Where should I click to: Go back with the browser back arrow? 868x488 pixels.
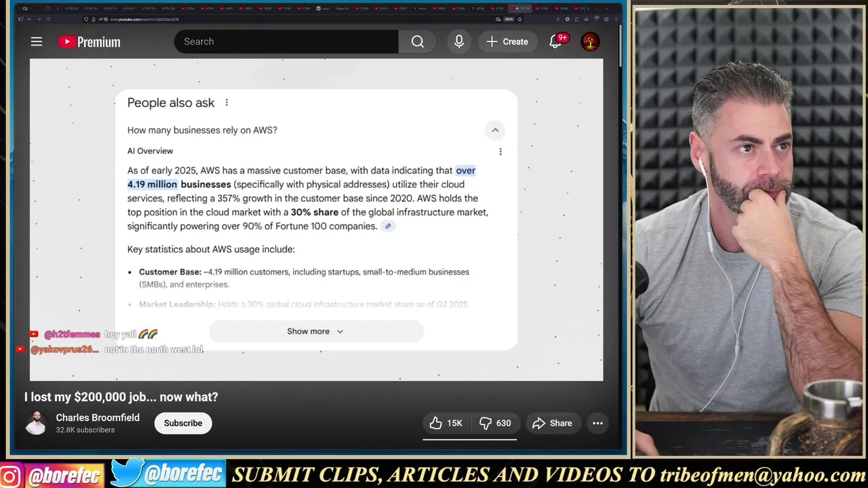click(30, 19)
